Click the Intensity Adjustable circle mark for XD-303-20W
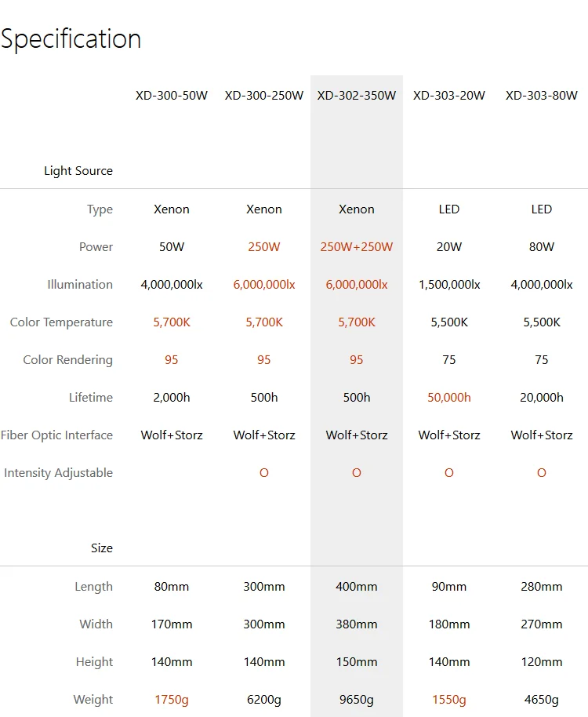This screenshot has width=588, height=717. click(449, 473)
